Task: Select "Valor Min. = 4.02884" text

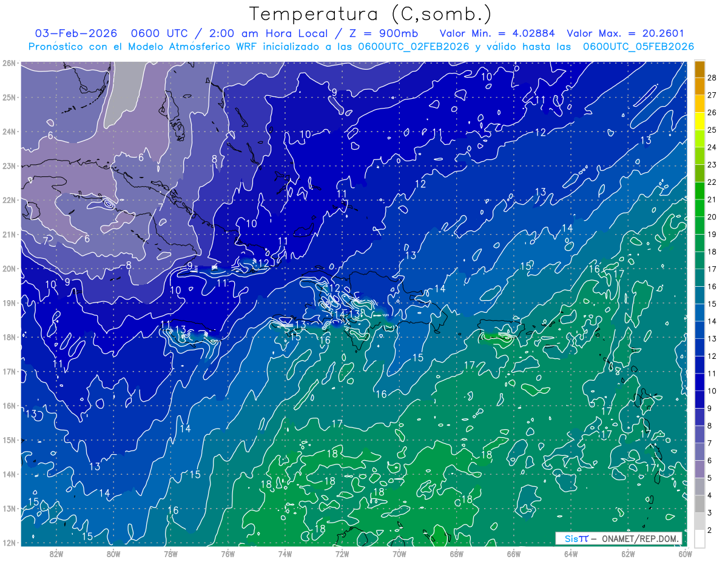Action: pyautogui.click(x=497, y=33)
